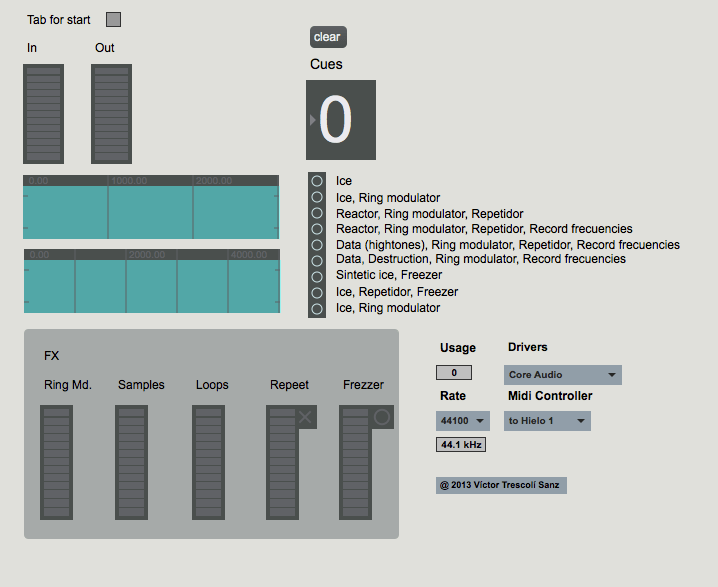718x587 pixels.
Task: Toggle the circle button next to Frezzer
Action: click(x=381, y=418)
